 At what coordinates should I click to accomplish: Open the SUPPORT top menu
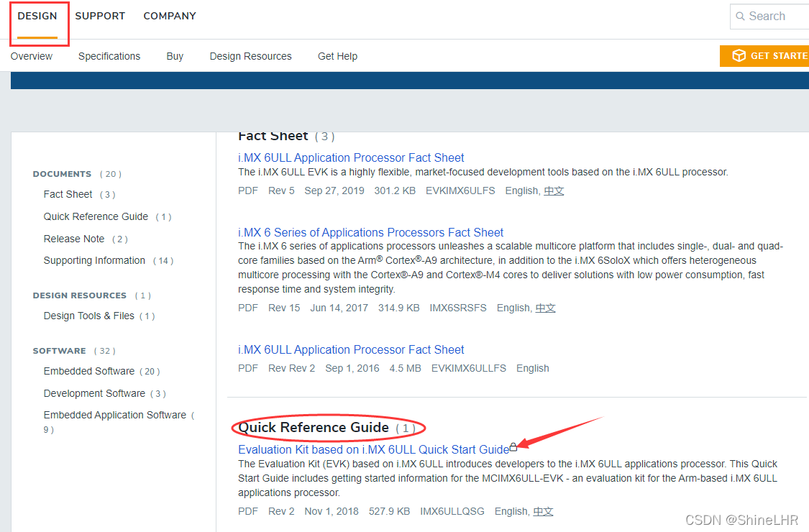pyautogui.click(x=100, y=16)
